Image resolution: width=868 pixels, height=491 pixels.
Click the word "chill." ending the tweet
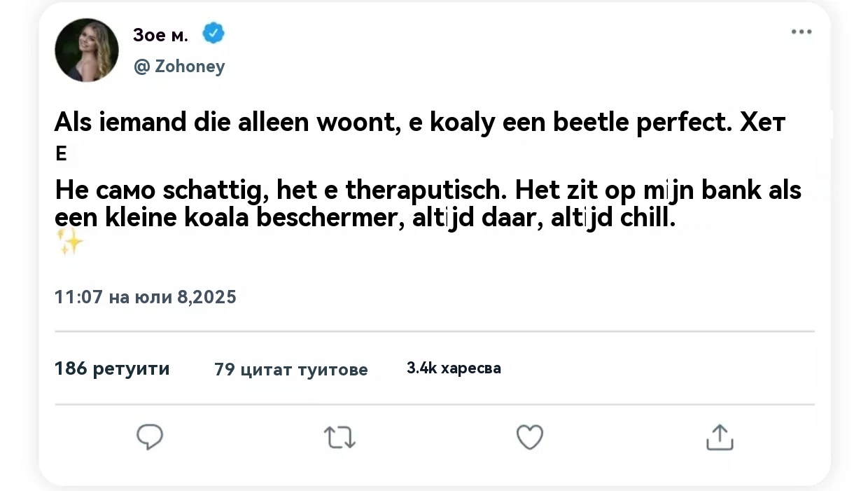coord(648,219)
